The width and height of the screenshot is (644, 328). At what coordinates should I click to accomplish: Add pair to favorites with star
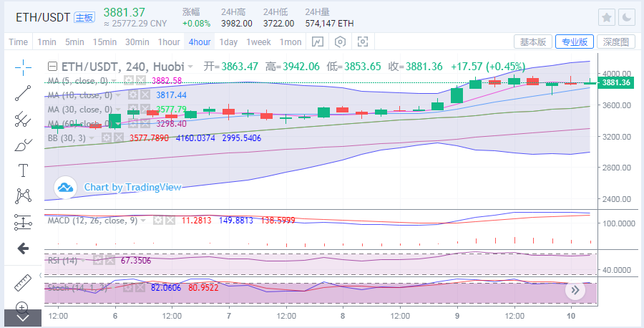pyautogui.click(x=606, y=17)
